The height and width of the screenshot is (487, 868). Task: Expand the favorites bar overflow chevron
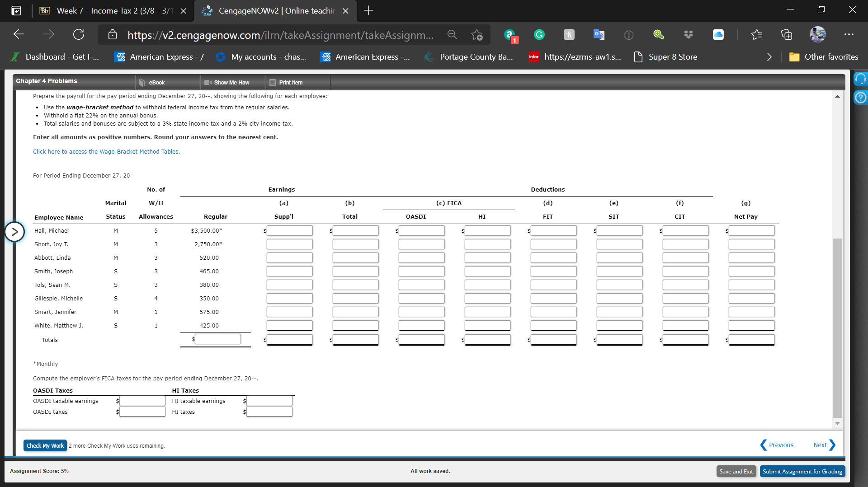click(x=769, y=57)
